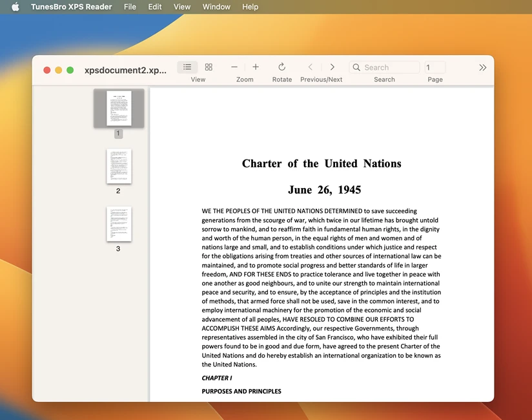Select the page 3 thumbnail
Screen dimensions: 532x420
119,223
